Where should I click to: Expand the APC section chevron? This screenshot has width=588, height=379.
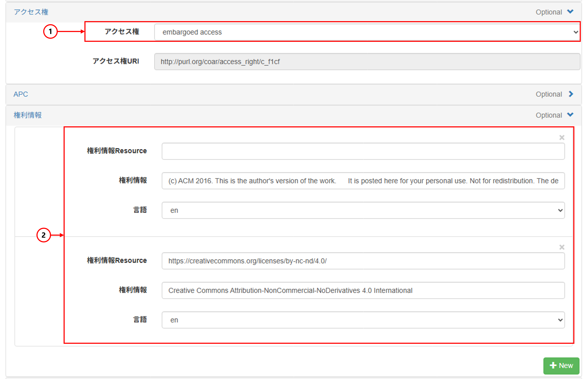pyautogui.click(x=571, y=94)
